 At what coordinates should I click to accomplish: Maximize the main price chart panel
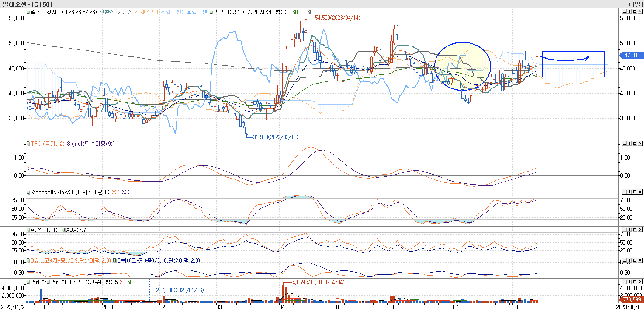point(635,11)
